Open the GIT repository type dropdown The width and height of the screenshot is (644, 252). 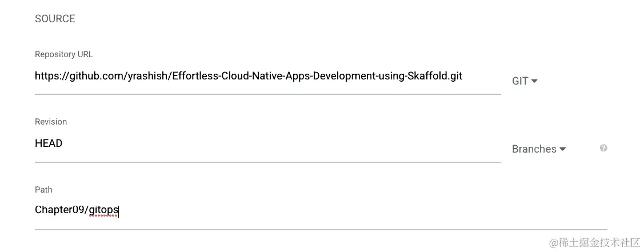525,81
